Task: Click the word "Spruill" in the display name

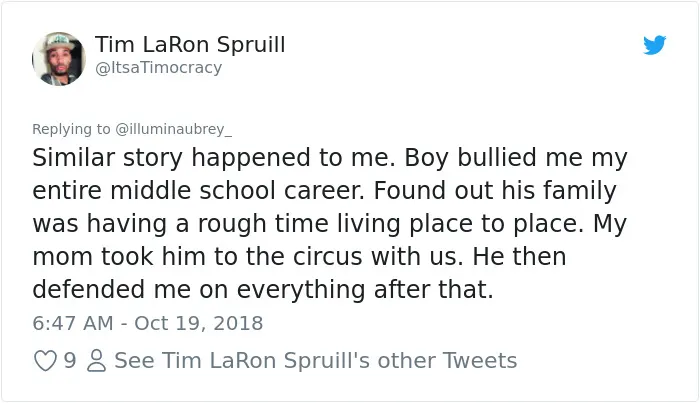Action: click(x=251, y=45)
